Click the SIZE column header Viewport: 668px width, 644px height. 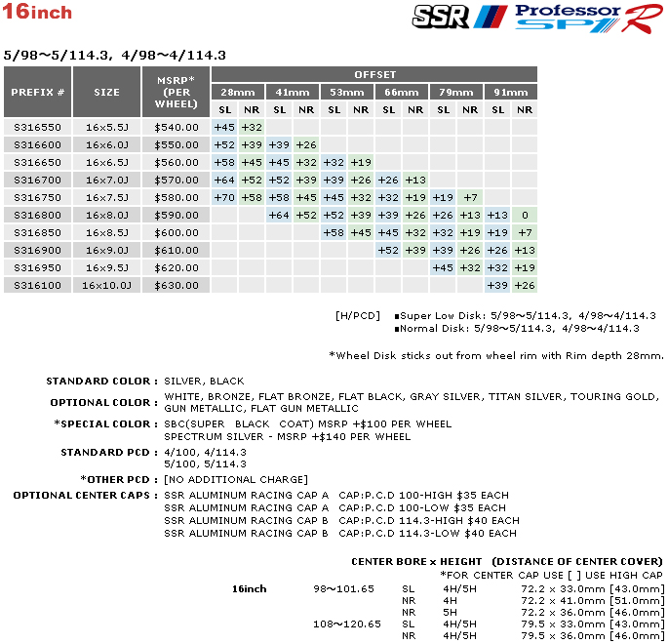107,92
